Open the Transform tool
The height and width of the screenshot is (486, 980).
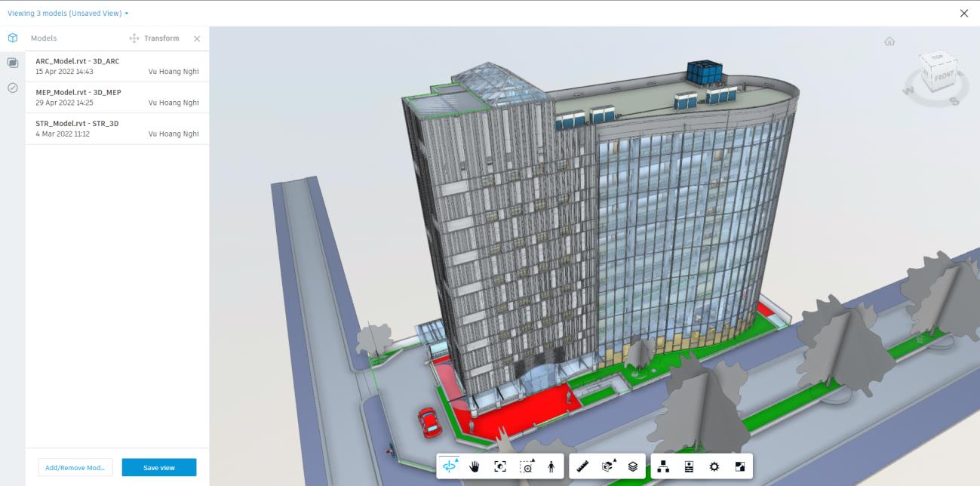pos(155,38)
